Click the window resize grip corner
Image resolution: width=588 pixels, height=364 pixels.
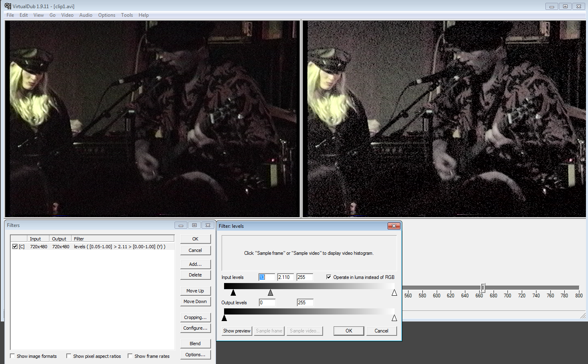tap(583, 316)
